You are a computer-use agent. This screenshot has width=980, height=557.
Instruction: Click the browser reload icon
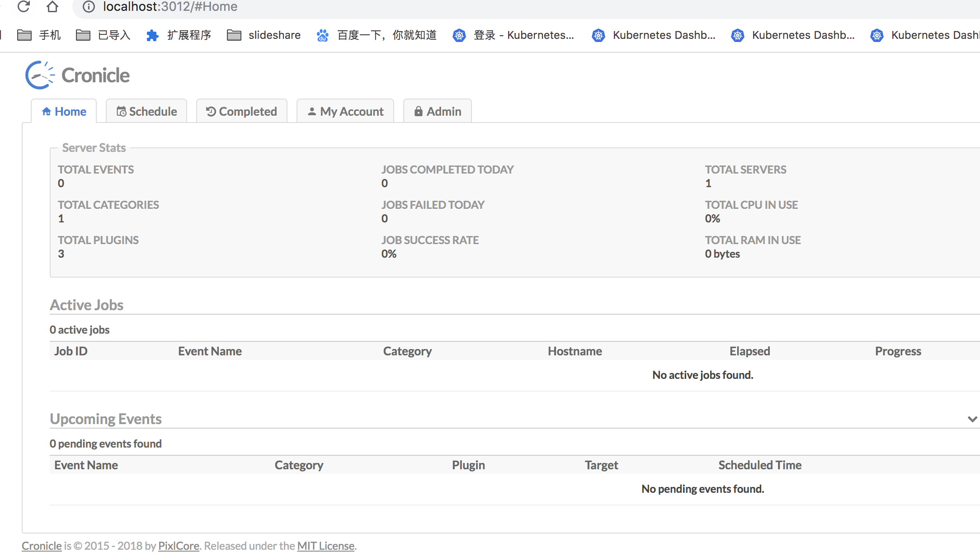[24, 6]
